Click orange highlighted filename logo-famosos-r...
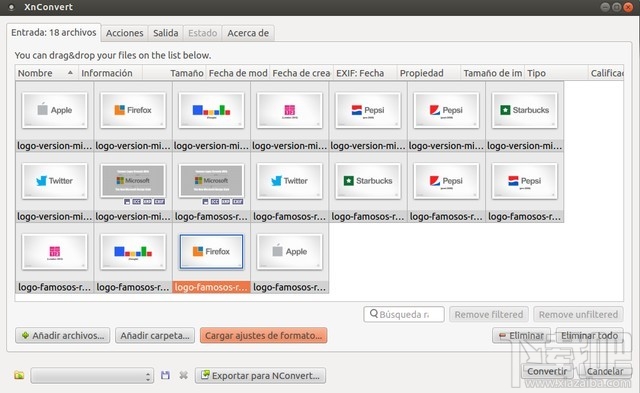 (x=211, y=287)
